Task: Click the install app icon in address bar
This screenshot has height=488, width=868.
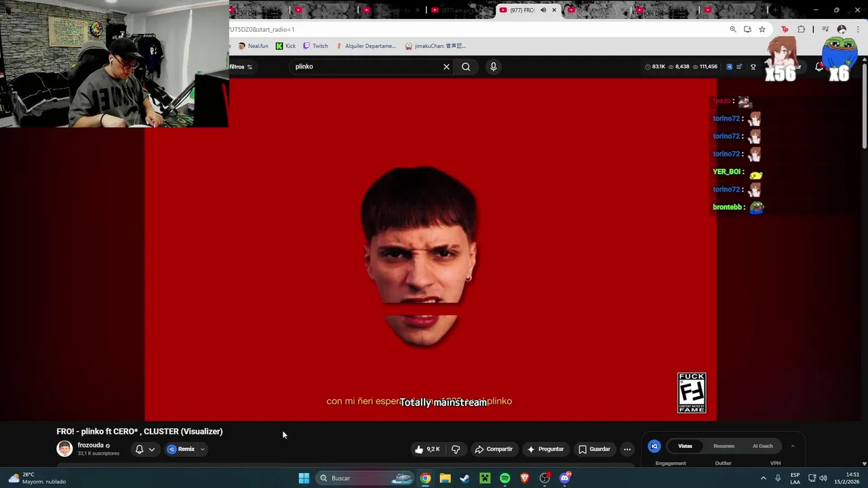Action: coord(747,29)
